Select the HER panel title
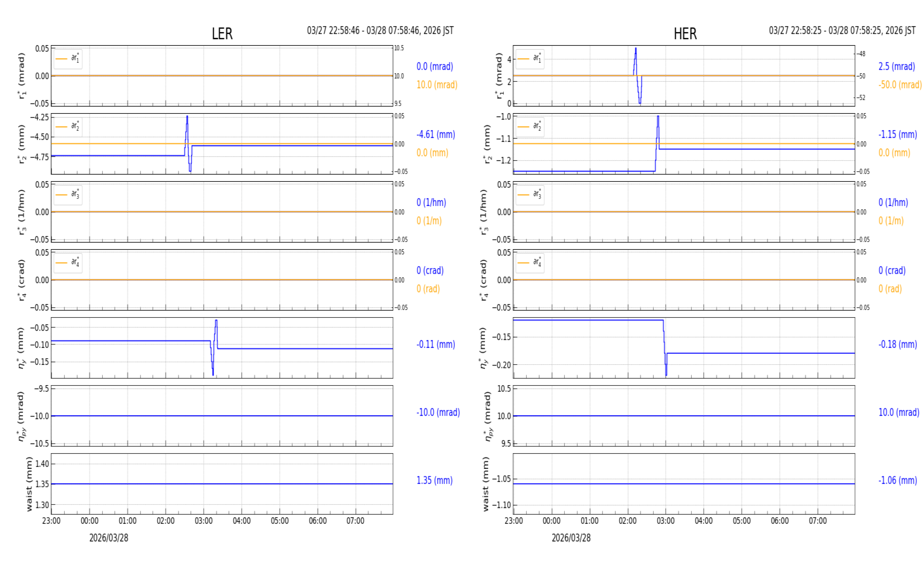The width and height of the screenshot is (924, 565). coord(684,34)
